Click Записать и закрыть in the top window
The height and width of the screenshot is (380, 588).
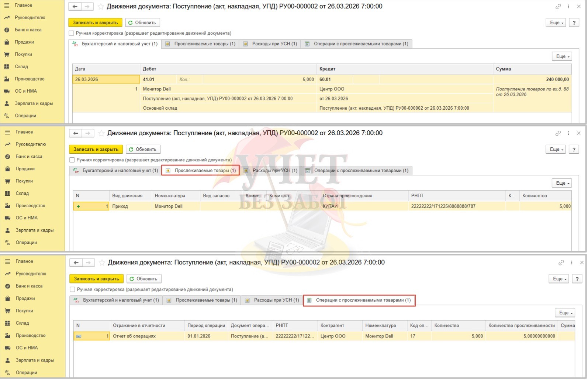[96, 23]
